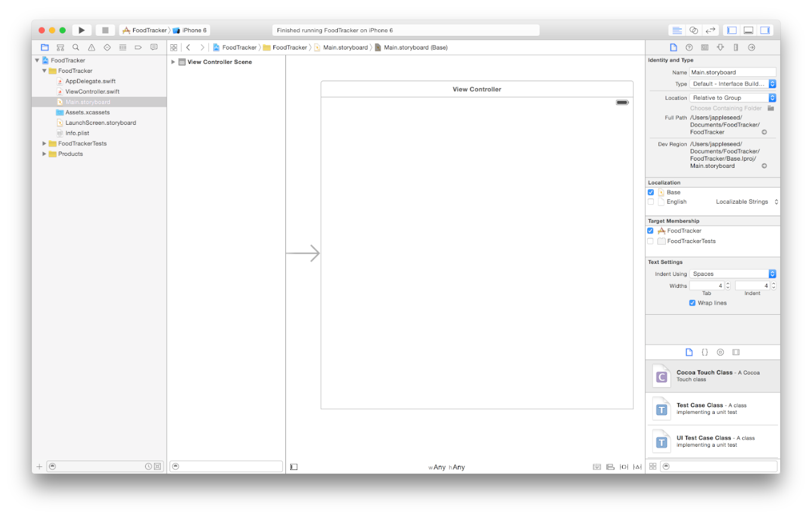The image size is (812, 519).
Task: Open wAny hAny size class control
Action: click(447, 467)
